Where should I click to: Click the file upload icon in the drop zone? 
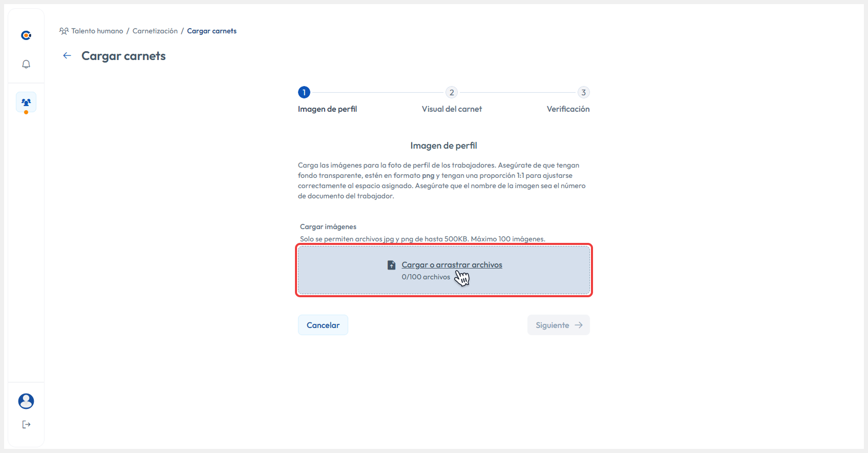[x=391, y=265]
